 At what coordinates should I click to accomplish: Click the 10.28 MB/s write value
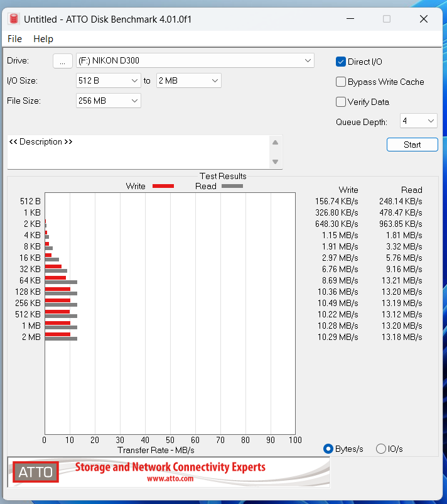coord(338,326)
